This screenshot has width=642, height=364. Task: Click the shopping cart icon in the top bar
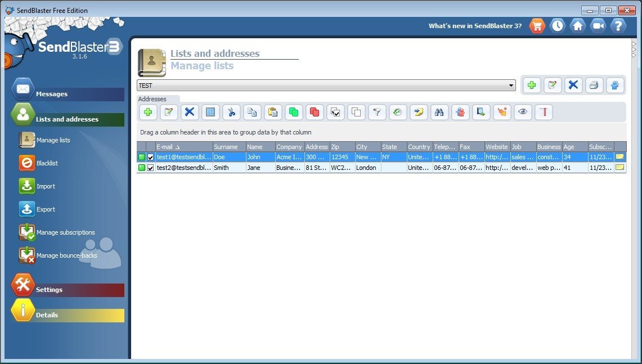537,25
